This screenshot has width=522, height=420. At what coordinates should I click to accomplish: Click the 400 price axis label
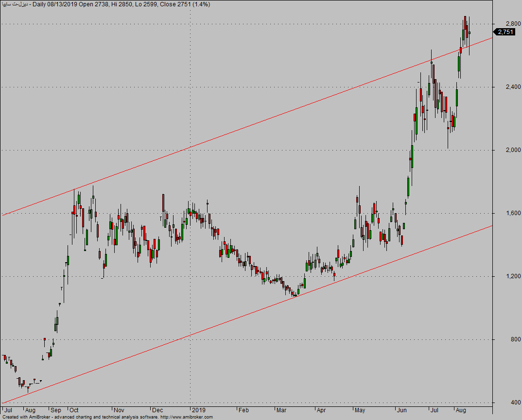point(516,403)
